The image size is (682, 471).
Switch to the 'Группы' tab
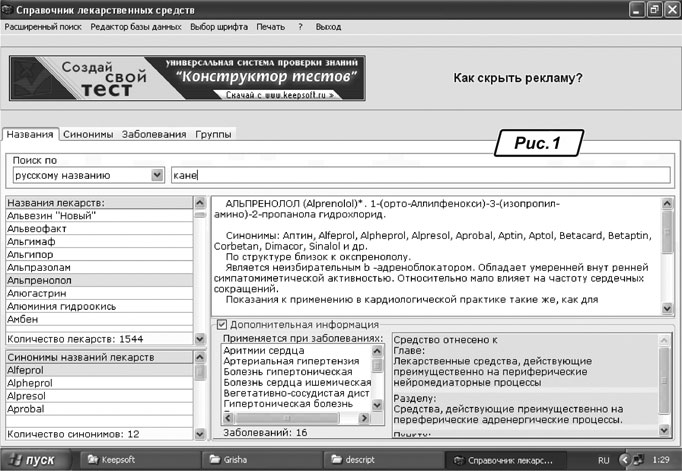[x=212, y=134]
